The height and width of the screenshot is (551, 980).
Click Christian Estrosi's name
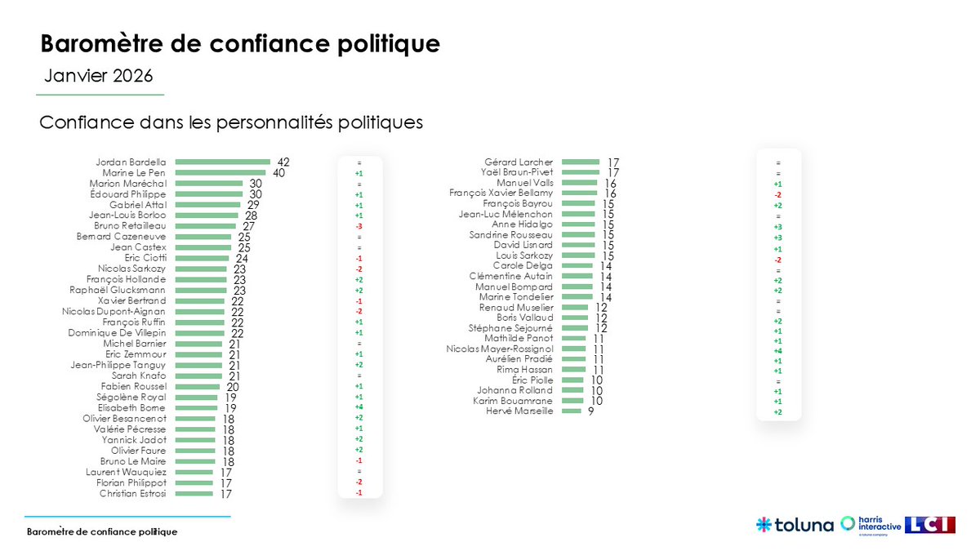pos(132,494)
